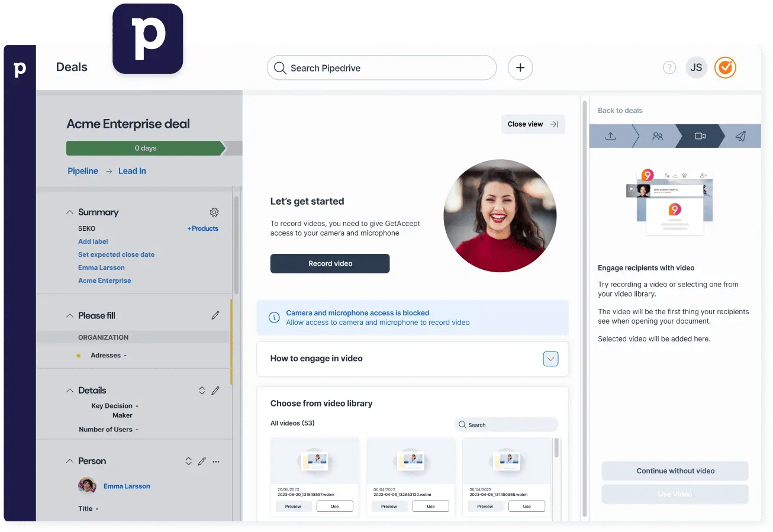773x532 pixels.
Task: Click the Close view button
Action: (533, 124)
